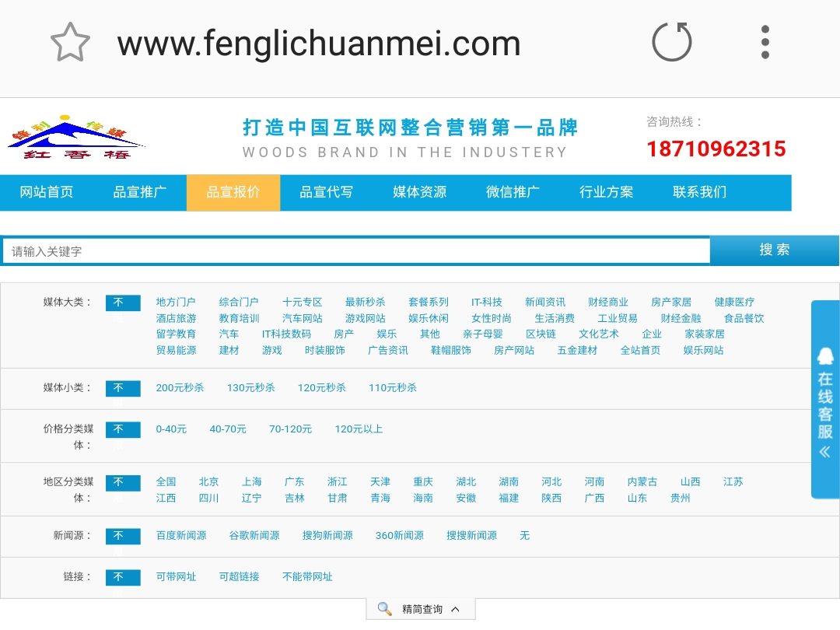Image resolution: width=840 pixels, height=630 pixels.
Task: Select 不限 for 媒体大类
Action: point(122,303)
